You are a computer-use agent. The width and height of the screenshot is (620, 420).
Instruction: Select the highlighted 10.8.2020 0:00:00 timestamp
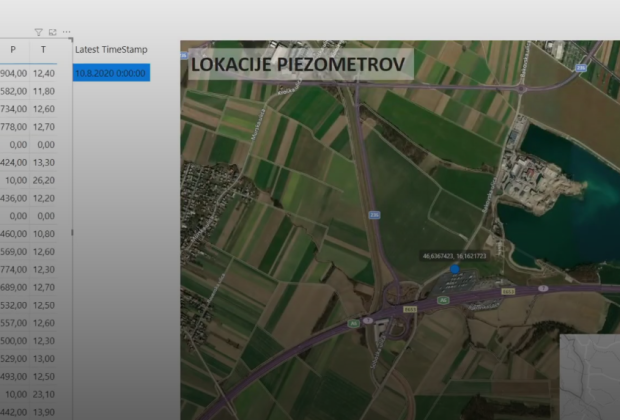tap(111, 73)
